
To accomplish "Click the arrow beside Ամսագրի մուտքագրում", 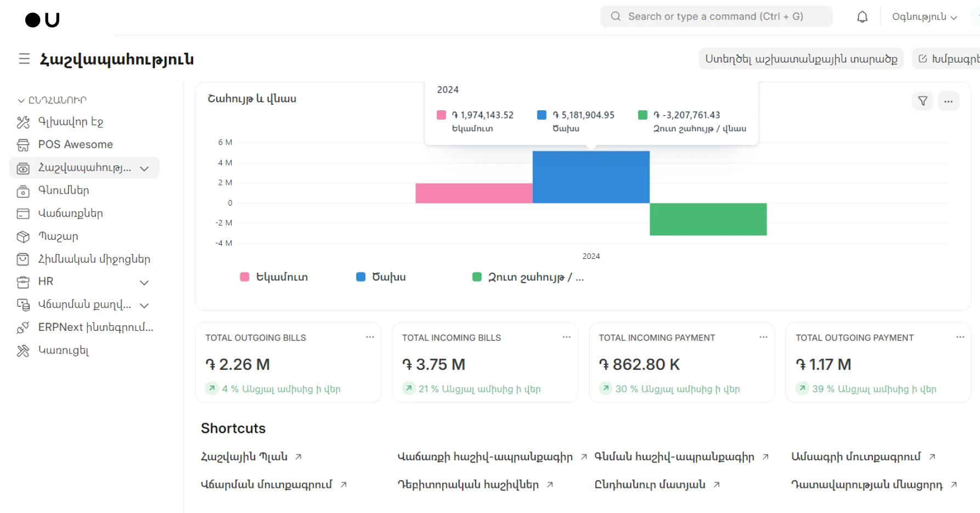I will pos(932,456).
